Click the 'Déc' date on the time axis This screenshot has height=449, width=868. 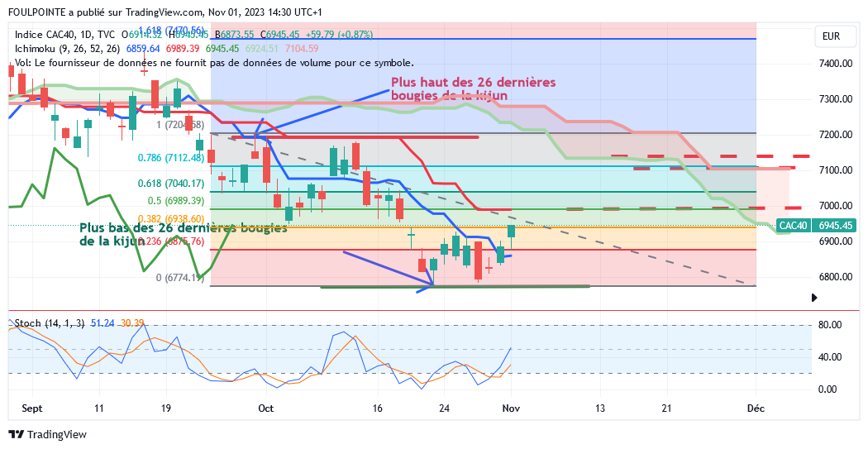click(x=756, y=408)
